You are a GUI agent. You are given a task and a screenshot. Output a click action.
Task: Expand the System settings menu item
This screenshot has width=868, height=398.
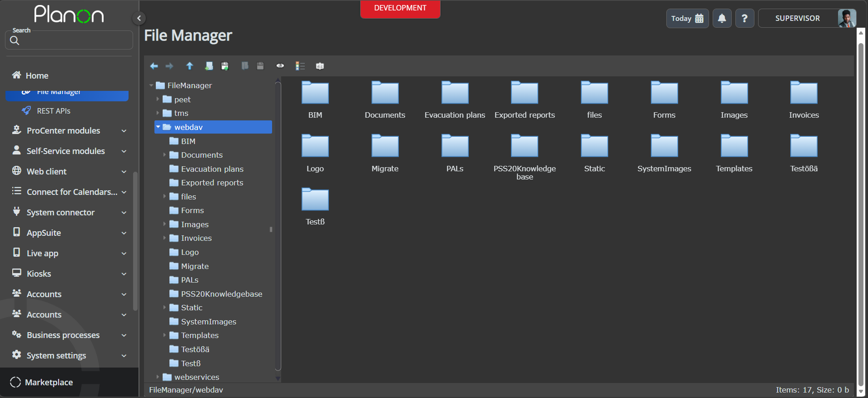pos(69,356)
